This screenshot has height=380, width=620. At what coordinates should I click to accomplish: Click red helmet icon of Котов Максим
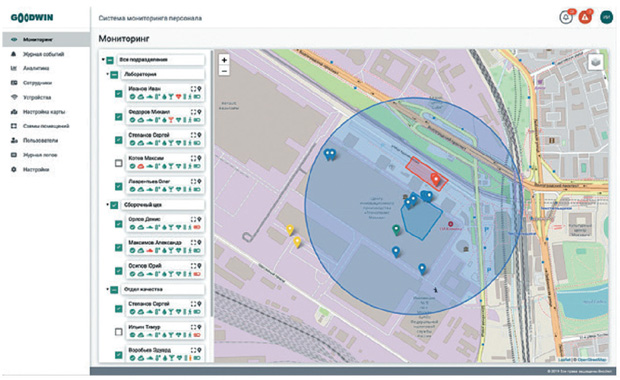[140, 166]
